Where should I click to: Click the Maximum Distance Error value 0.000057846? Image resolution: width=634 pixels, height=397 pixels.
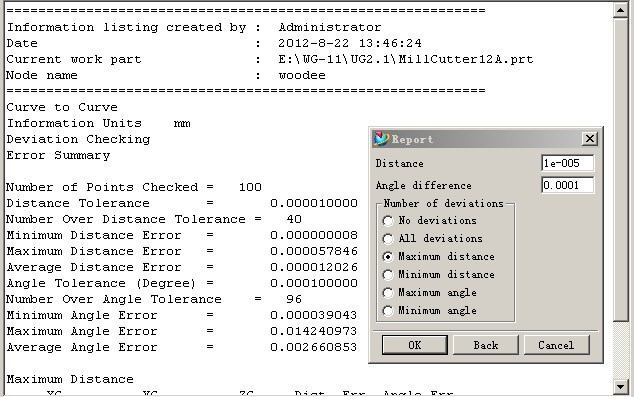tap(314, 251)
